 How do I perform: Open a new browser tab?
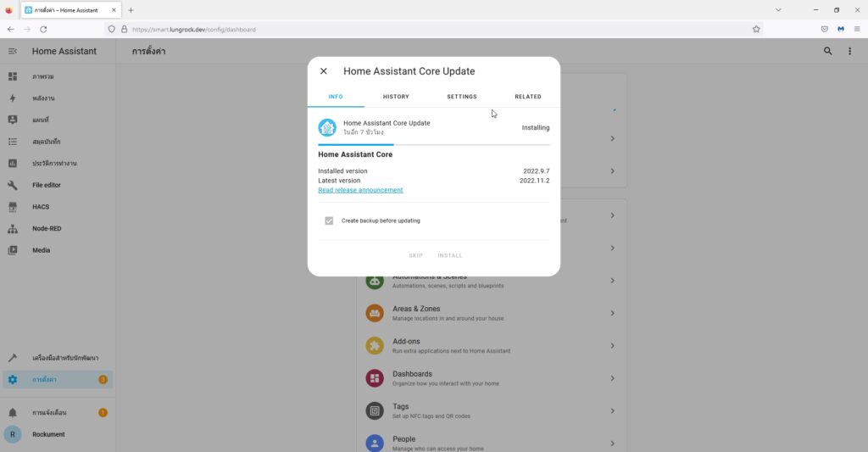[131, 10]
